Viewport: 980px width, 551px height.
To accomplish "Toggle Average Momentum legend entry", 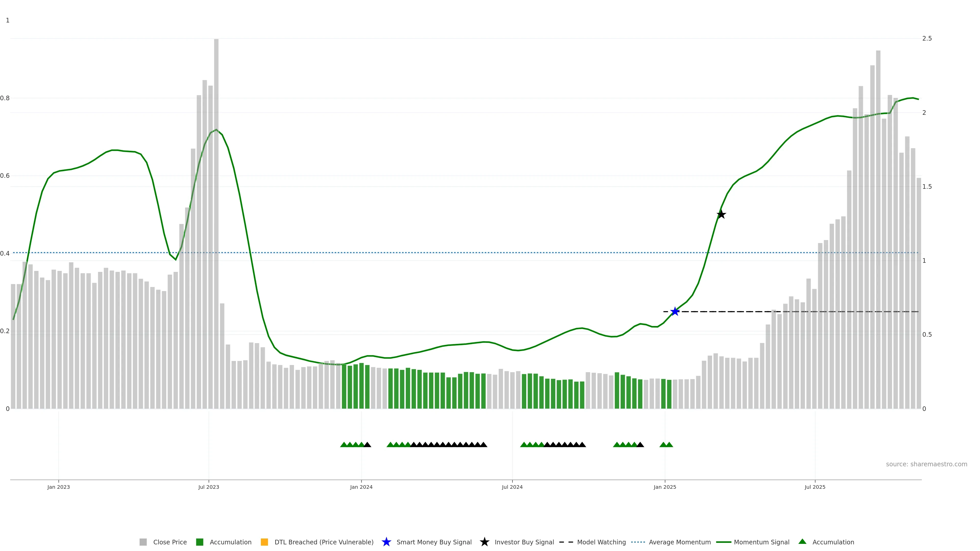I will coord(679,542).
